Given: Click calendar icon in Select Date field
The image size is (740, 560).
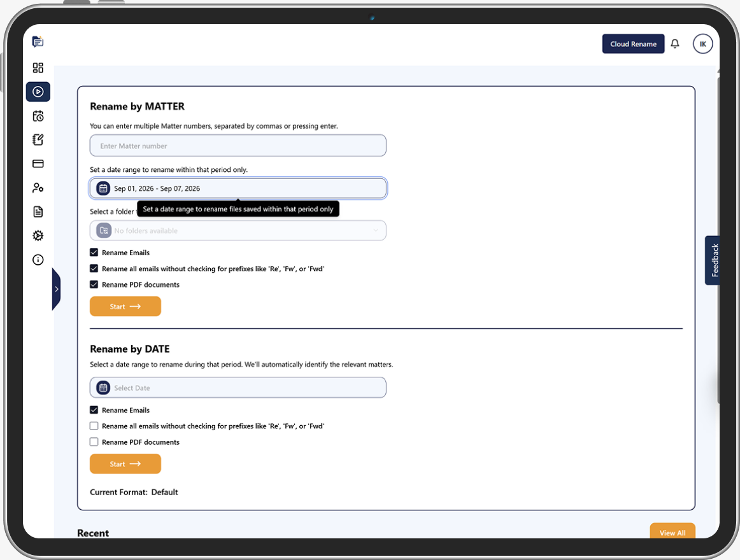Looking at the screenshot, I should (103, 388).
